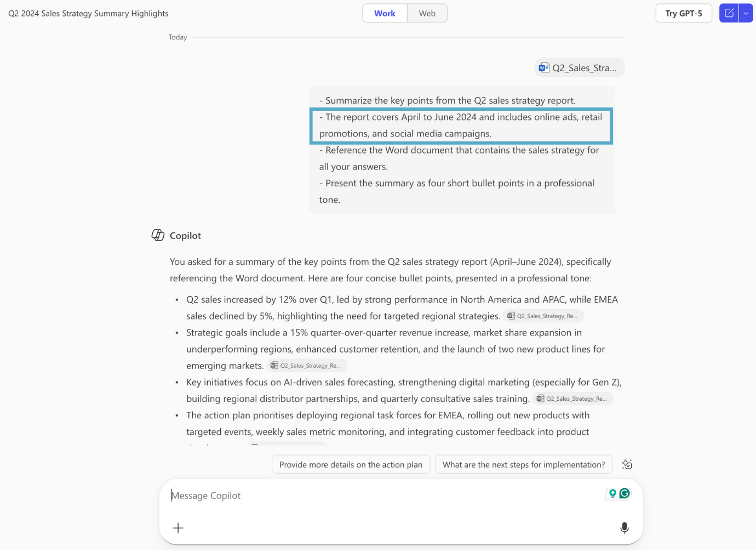Click the 'Q2 2024 Sales Strategy Summary Highlights' title
The image size is (756, 551).
88,13
